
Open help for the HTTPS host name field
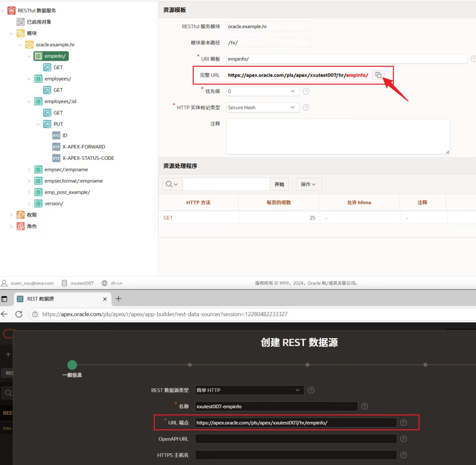pyautogui.click(x=403, y=455)
